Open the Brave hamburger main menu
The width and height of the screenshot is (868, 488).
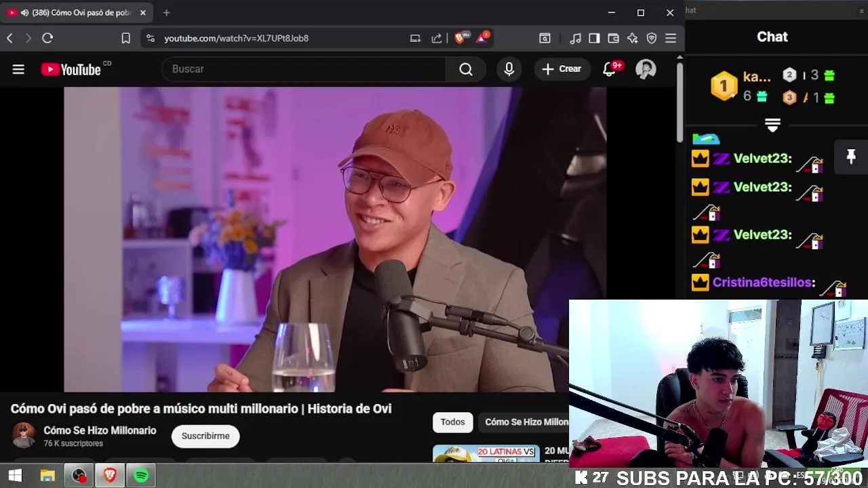pyautogui.click(x=671, y=38)
